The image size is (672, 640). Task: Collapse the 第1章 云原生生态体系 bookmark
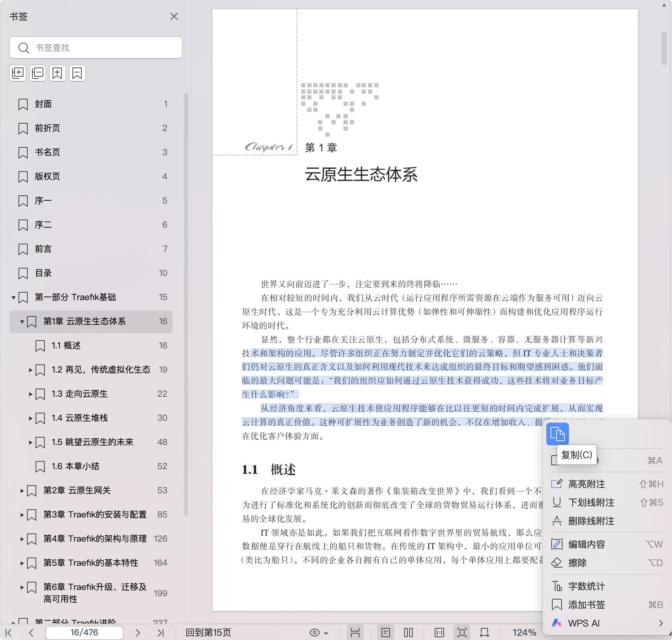click(x=22, y=322)
